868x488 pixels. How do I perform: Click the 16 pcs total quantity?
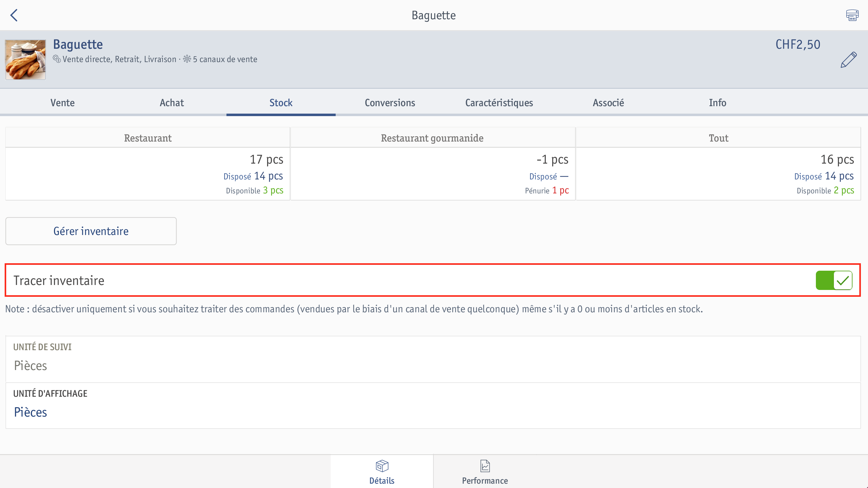pyautogui.click(x=837, y=159)
